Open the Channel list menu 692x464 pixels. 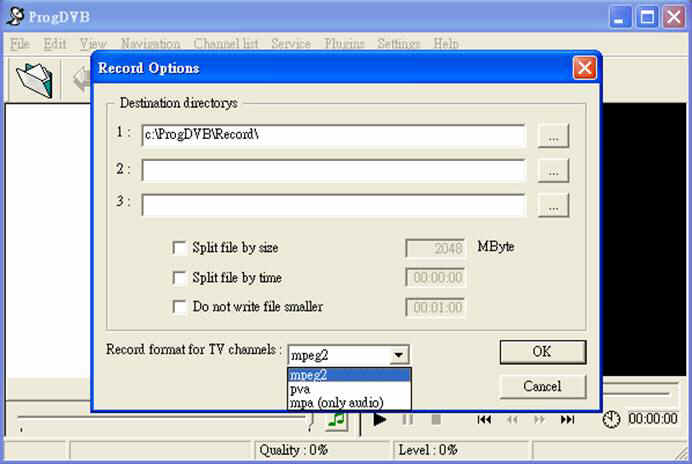(226, 44)
